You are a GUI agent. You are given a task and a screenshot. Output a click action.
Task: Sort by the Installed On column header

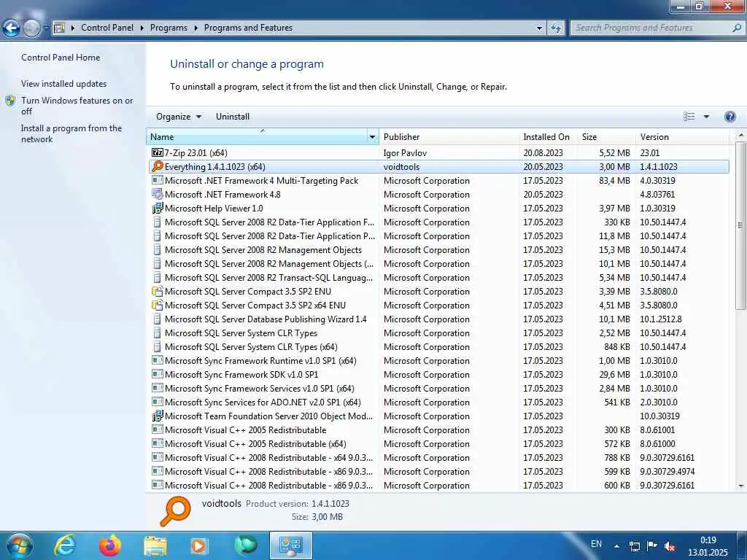click(548, 137)
